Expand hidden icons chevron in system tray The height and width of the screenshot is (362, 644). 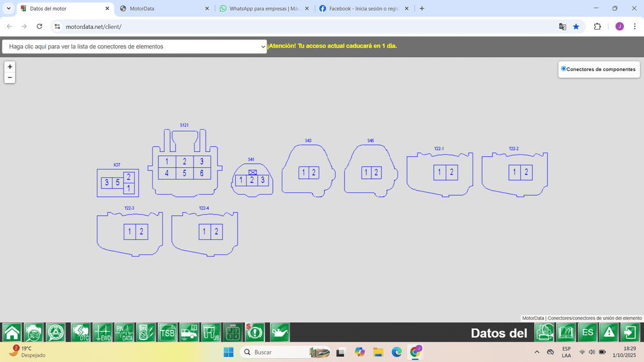click(536, 353)
